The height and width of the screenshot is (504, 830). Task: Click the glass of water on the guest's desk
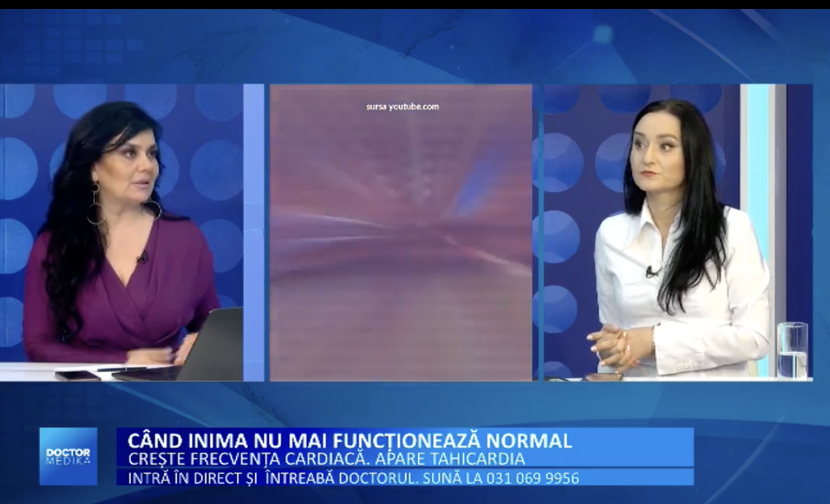792,349
